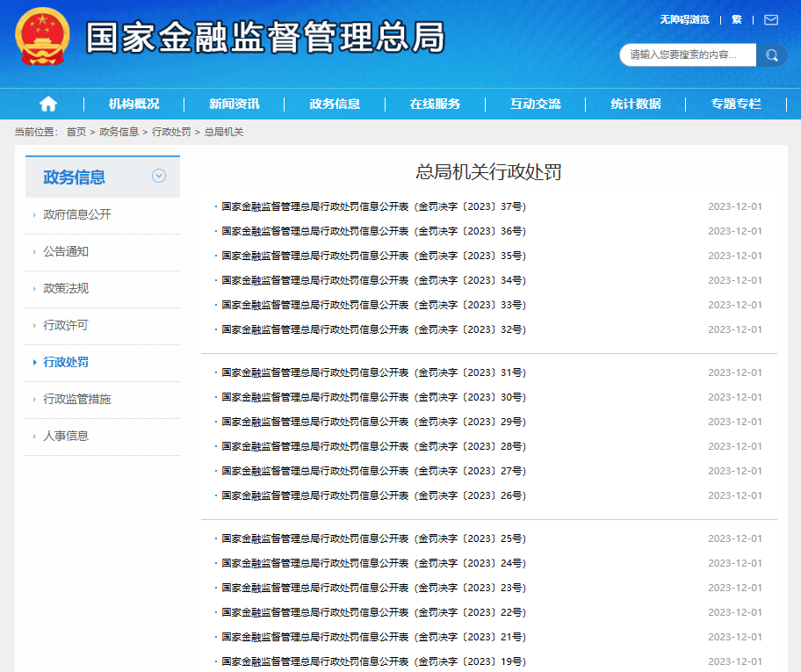Viewport: 801px width, 672px height.
Task: Open the 专题专栏 menu
Action: 736,104
